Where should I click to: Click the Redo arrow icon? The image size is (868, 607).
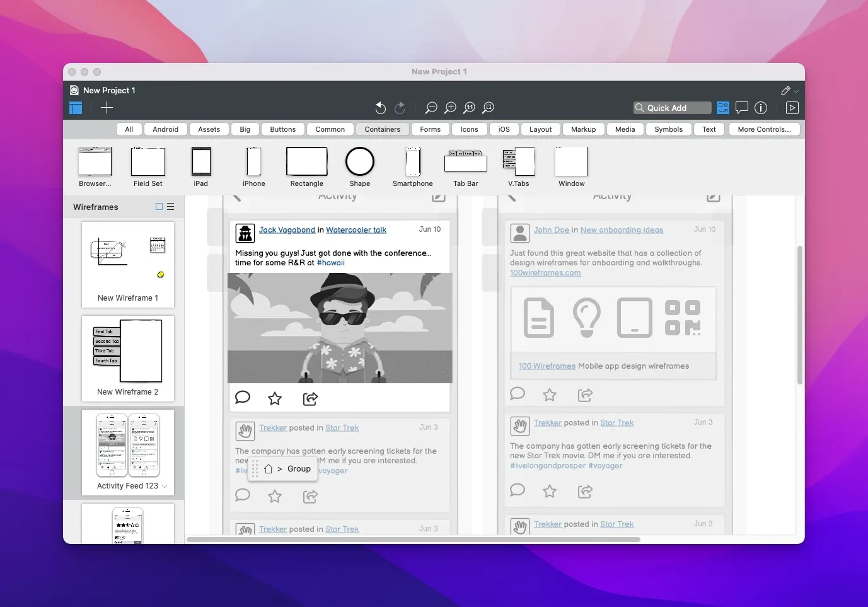(x=400, y=108)
